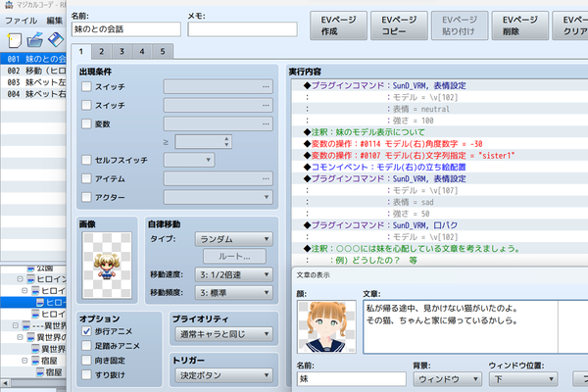Select the 注釈：妹のモデル表示について line
This screenshot has width=588, height=392.
tap(439, 132)
